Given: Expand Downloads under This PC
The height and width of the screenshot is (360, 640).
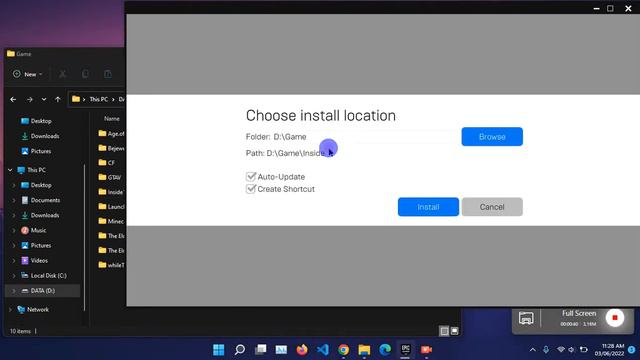Looking at the screenshot, I should click(x=14, y=216).
